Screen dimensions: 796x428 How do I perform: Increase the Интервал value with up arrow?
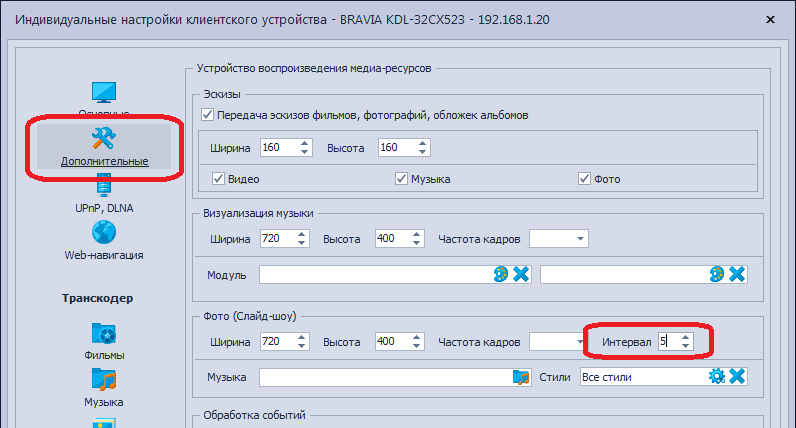684,337
